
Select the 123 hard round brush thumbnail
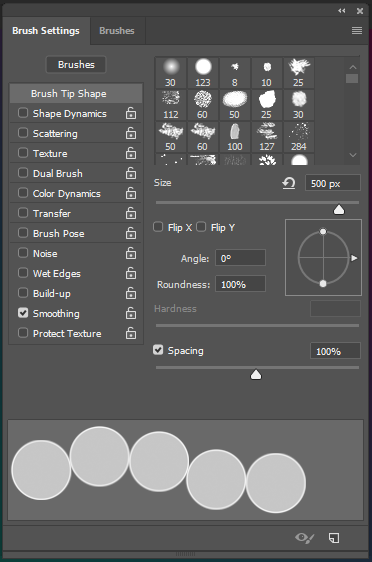point(203,73)
